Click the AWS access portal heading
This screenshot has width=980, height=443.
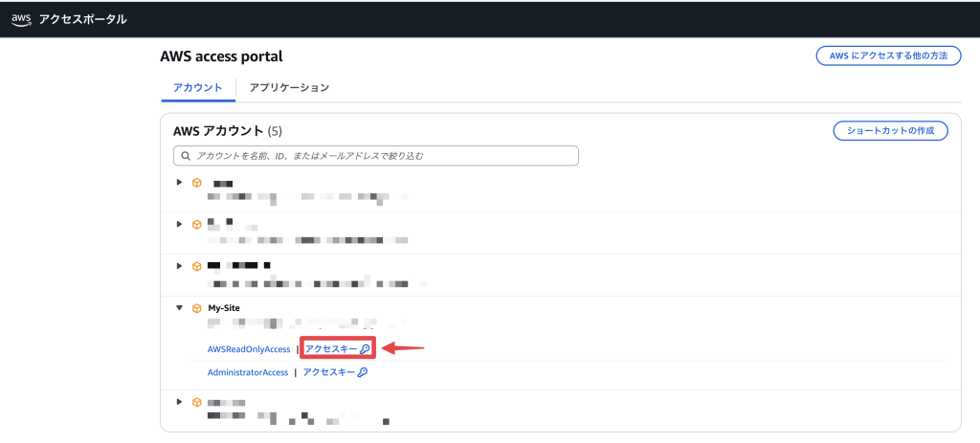point(221,56)
